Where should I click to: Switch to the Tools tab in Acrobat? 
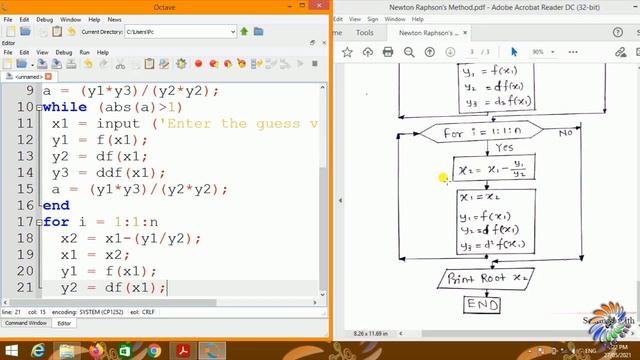point(364,33)
